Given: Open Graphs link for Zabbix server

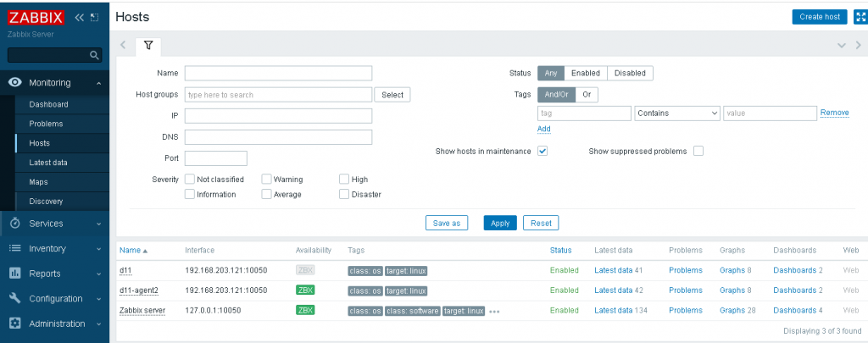Looking at the screenshot, I should point(732,310).
